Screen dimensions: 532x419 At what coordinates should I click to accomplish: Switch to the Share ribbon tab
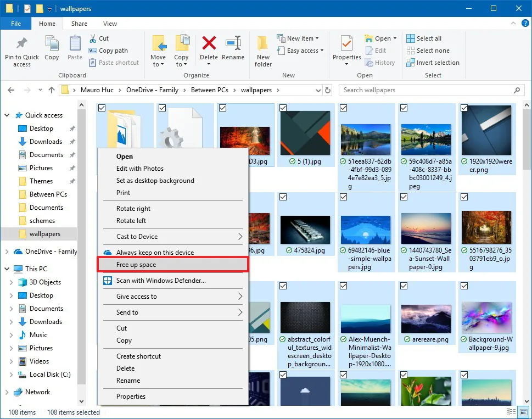pyautogui.click(x=79, y=24)
